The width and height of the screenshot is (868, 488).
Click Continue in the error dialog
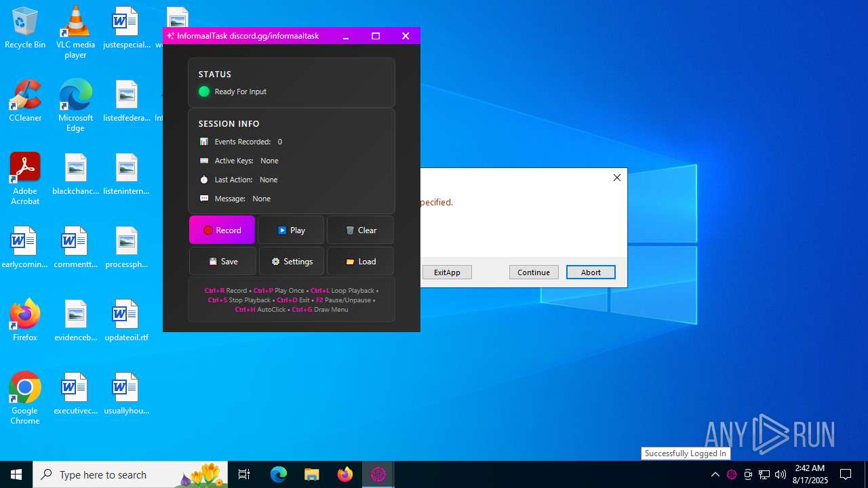coord(534,272)
